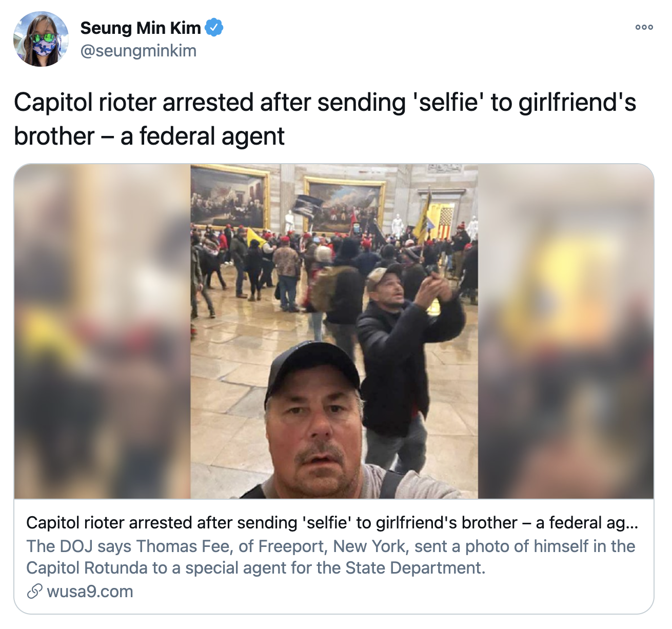
Task: Click the second tweet line "brother – a federal agent"
Action: click(x=149, y=136)
